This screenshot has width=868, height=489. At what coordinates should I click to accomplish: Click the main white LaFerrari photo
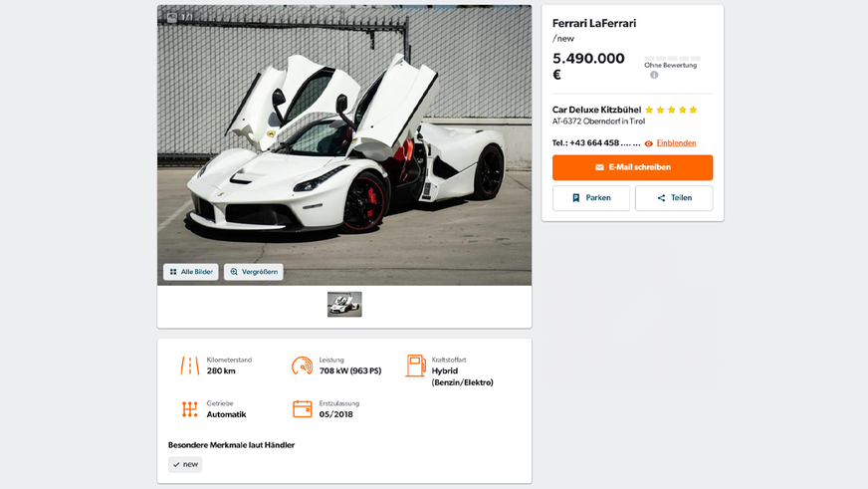(344, 145)
